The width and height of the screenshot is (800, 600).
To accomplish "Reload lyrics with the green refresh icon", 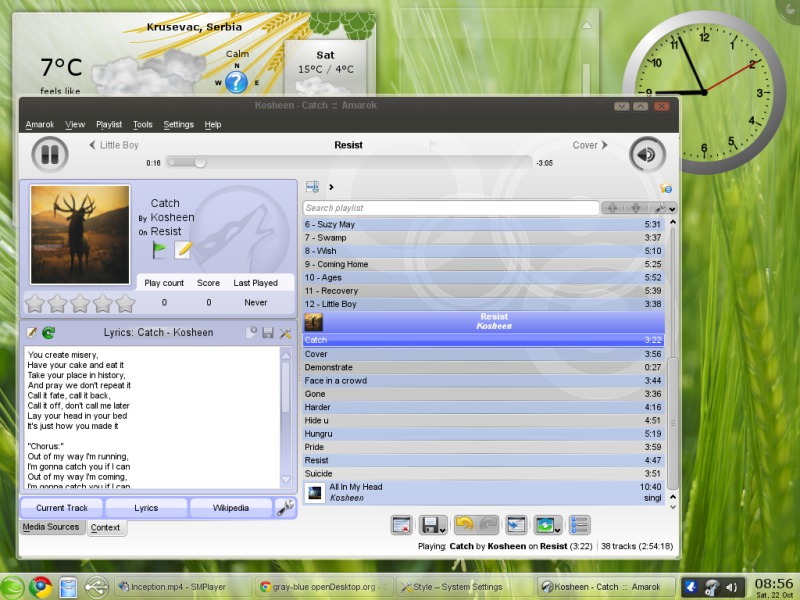I will click(48, 333).
